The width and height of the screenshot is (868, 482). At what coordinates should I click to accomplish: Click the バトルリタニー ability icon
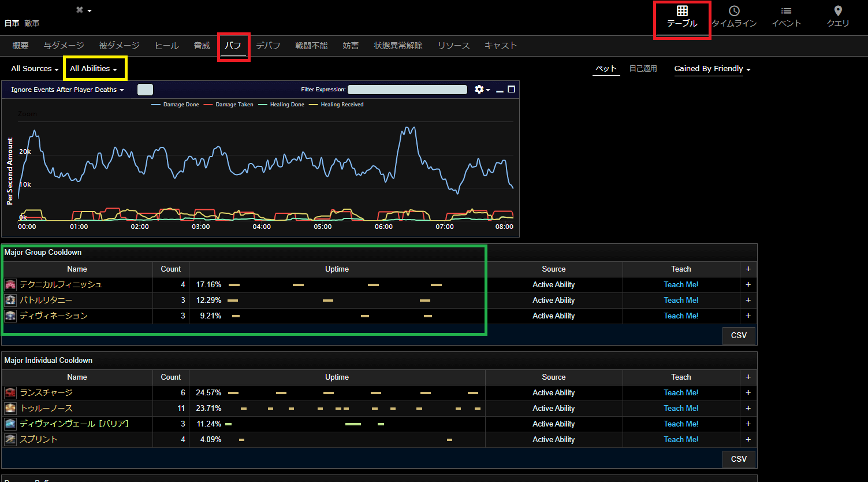(10, 301)
